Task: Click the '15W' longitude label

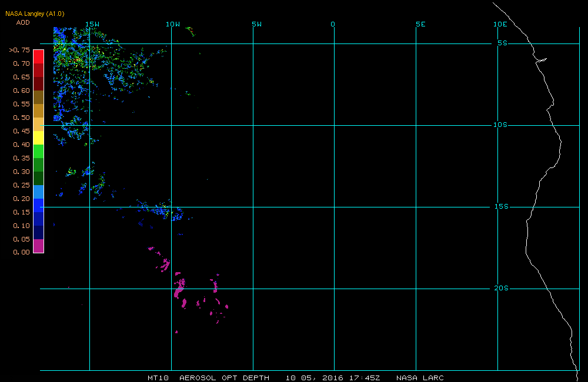Action: (92, 24)
